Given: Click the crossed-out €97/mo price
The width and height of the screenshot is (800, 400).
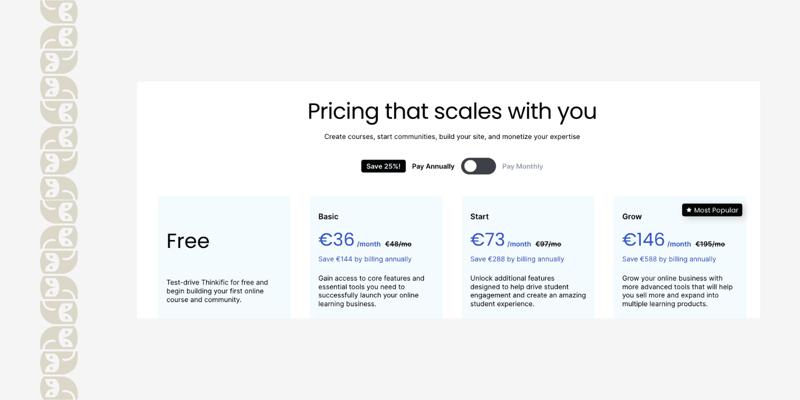Looking at the screenshot, I should 548,244.
